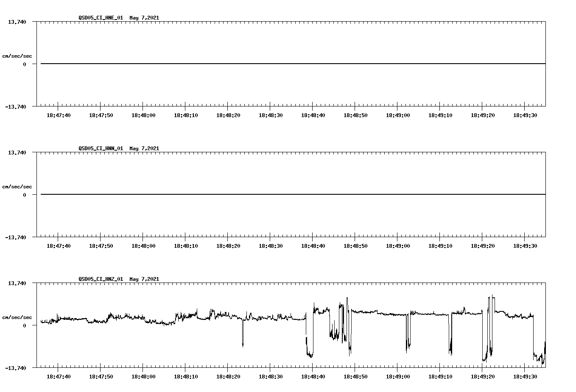The height and width of the screenshot is (392, 576).
Task: Click the cm/sec/sec units label on the middle plot
Action: pyautogui.click(x=17, y=186)
